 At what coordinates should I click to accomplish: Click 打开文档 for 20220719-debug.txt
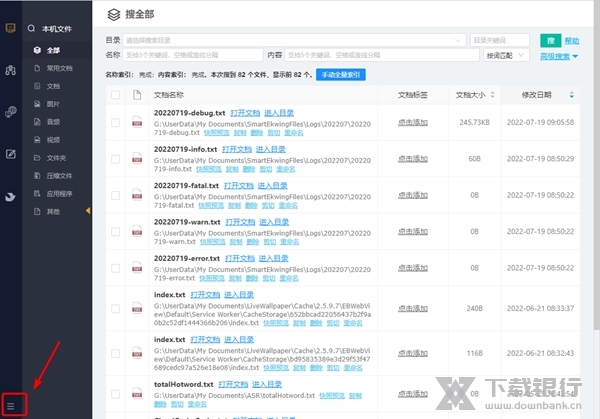coord(245,113)
